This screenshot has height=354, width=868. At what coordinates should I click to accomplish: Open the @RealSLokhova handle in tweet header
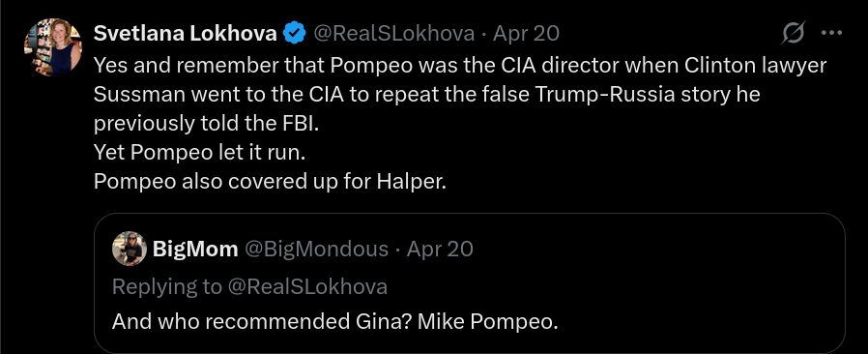tap(394, 34)
